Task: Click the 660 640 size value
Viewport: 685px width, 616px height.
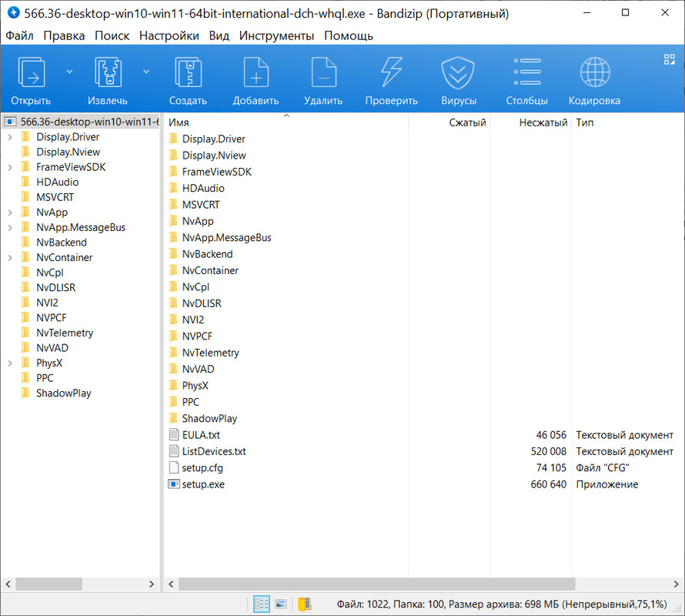Action: [x=548, y=484]
